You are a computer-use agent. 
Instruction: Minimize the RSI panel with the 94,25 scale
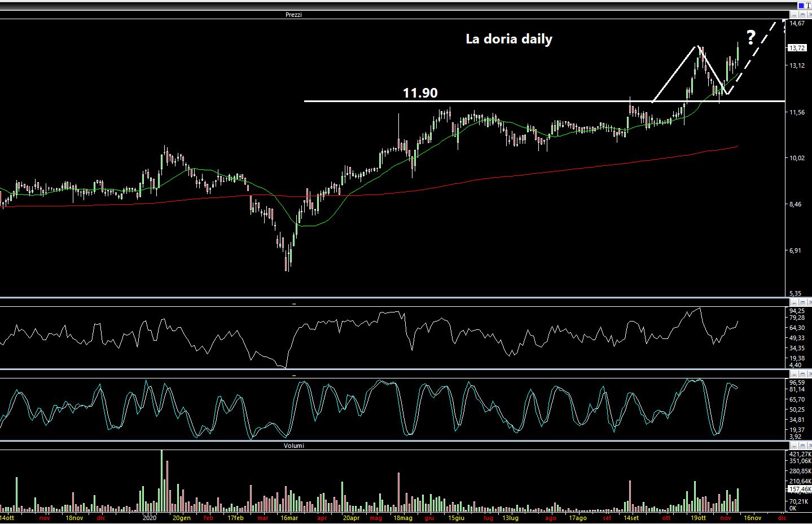794,303
